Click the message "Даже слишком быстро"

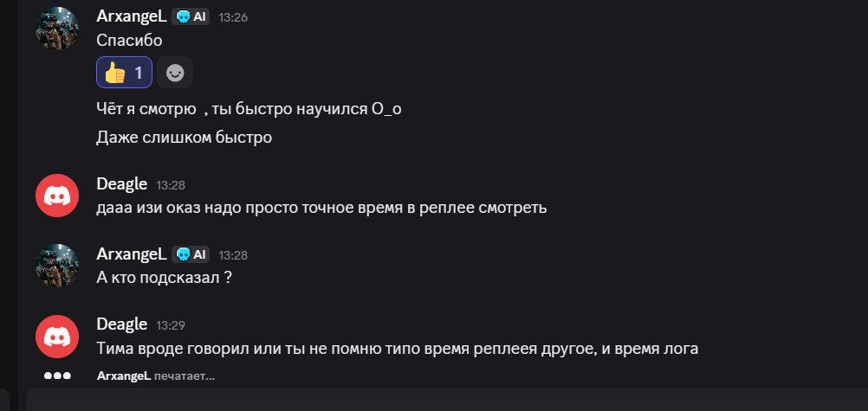(185, 137)
